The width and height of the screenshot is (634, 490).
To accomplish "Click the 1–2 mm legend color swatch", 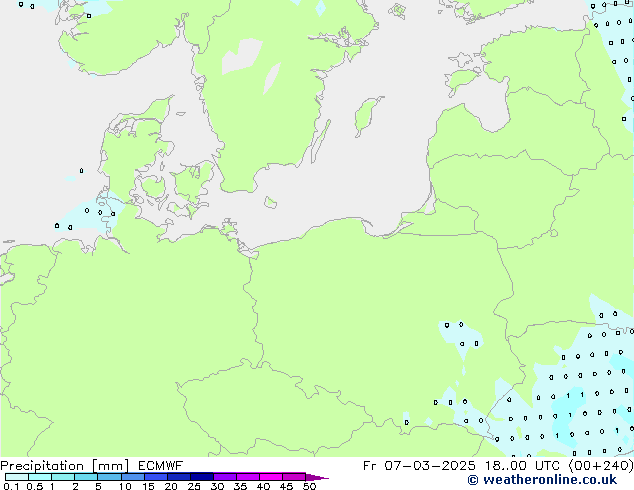I will point(63,477).
